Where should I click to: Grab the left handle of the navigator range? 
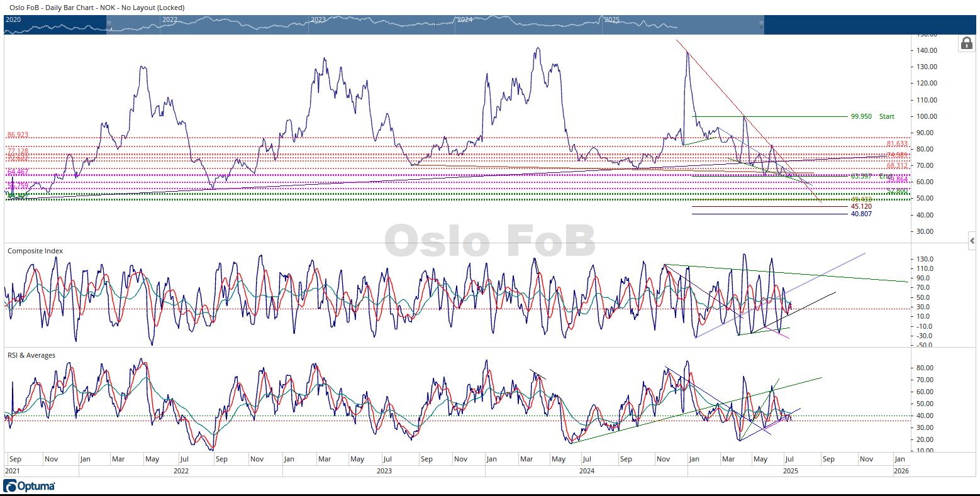109,25
